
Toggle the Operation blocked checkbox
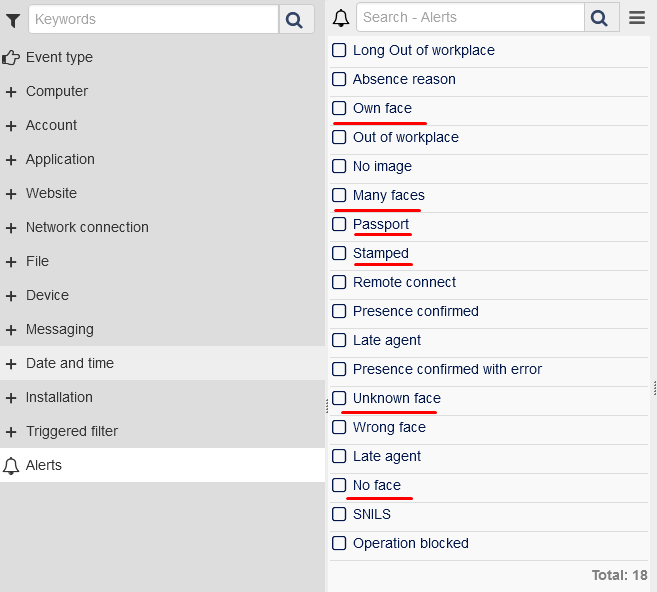(x=340, y=543)
